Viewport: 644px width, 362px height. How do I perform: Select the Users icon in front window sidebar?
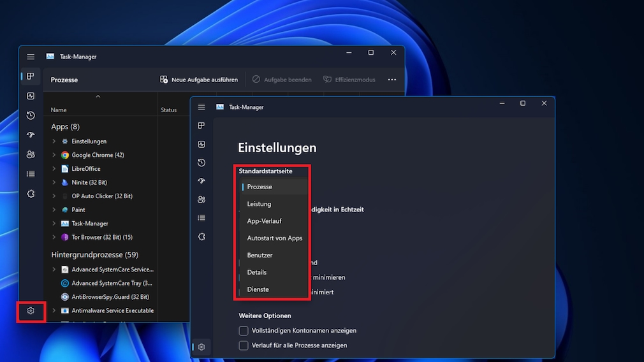coord(201,199)
